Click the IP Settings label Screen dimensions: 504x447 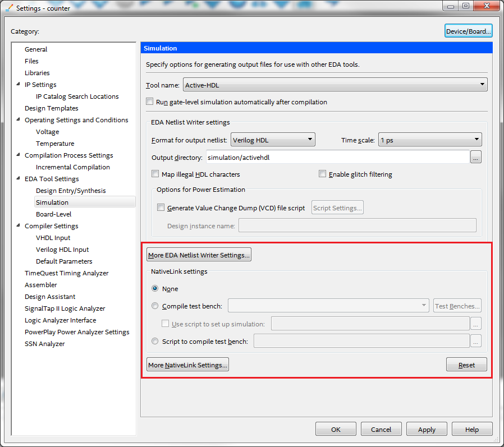click(40, 85)
